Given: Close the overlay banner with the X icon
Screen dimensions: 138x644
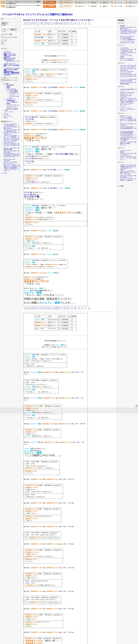Looking at the screenshot, I should pyautogui.click(x=136, y=406).
